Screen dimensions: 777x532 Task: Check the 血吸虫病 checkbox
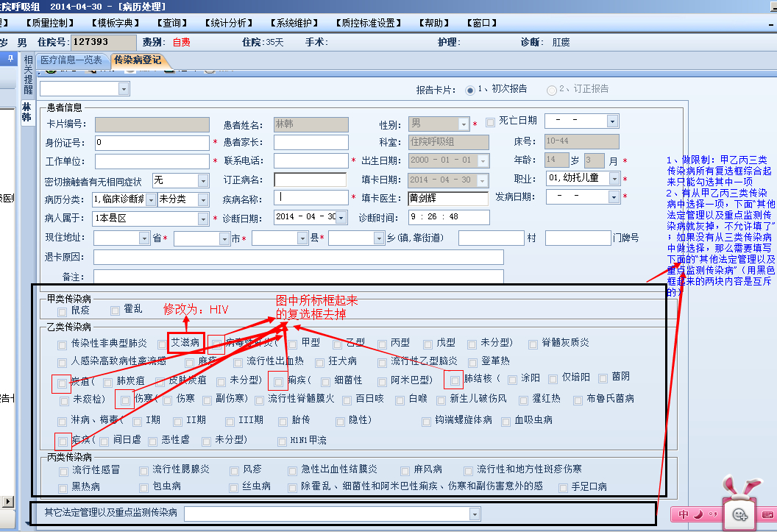tap(506, 422)
